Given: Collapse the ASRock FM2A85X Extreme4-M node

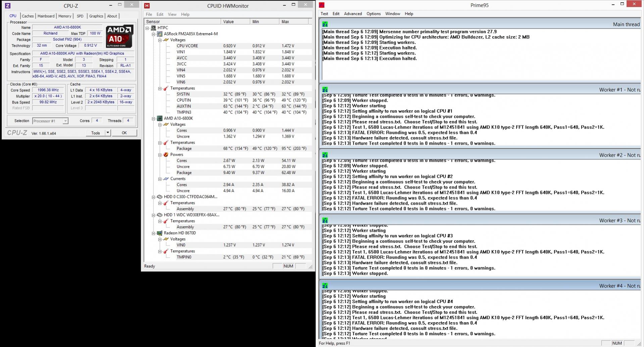Looking at the screenshot, I should (154, 34).
